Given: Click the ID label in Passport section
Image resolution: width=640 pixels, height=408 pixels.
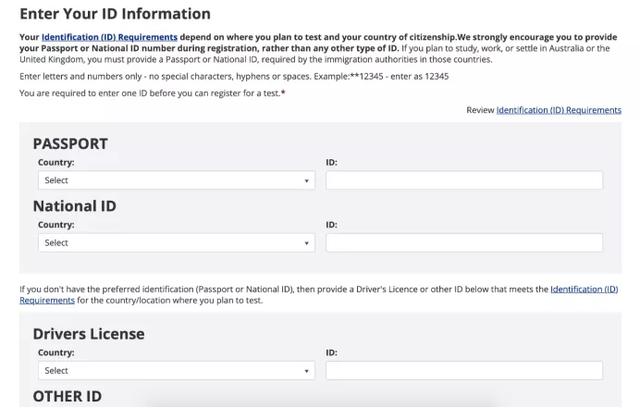Looking at the screenshot, I should coord(331,162).
